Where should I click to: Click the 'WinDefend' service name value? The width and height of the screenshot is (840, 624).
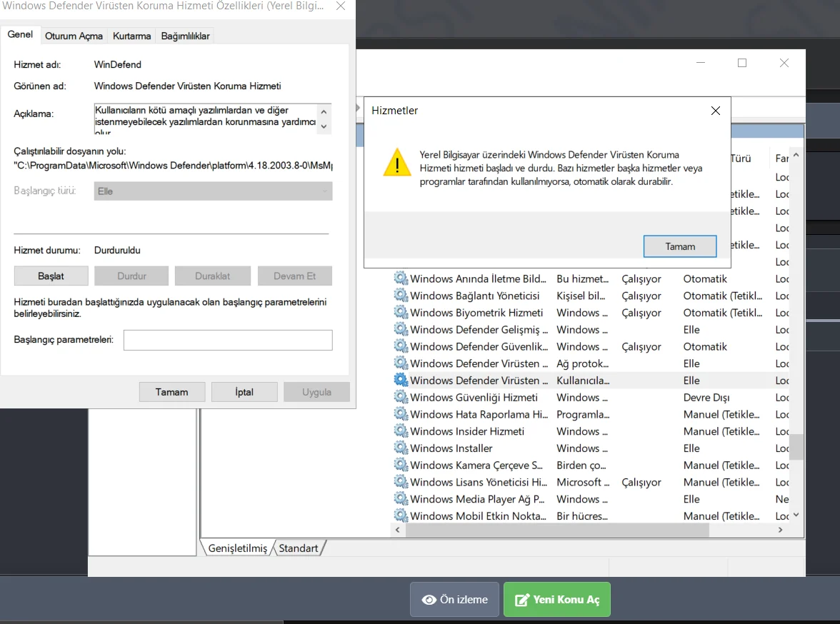coord(118,64)
